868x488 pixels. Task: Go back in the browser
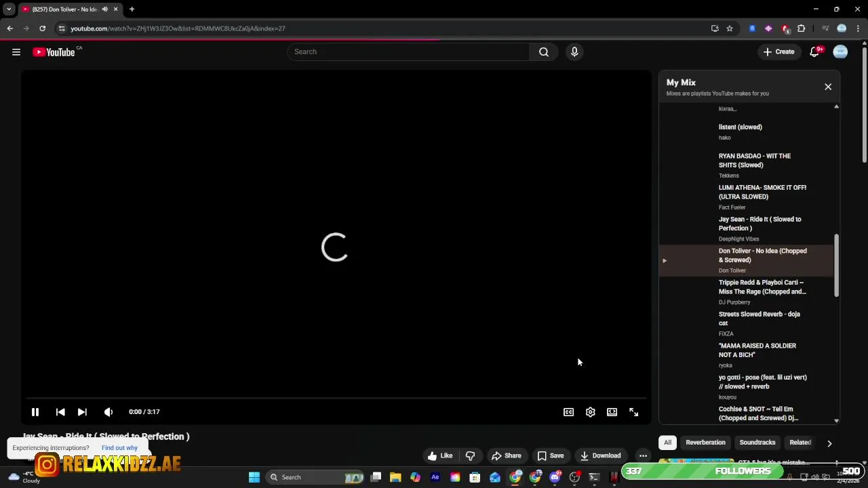[x=9, y=28]
